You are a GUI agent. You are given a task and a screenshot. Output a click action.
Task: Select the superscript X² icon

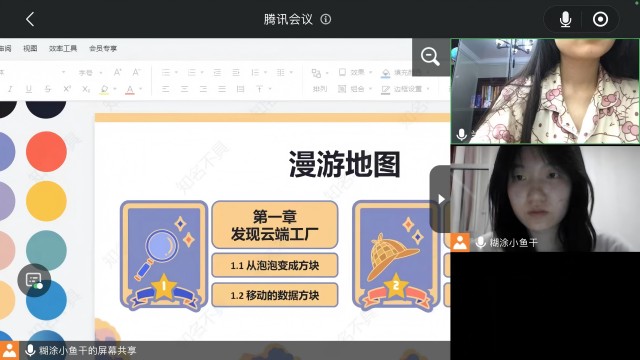pyautogui.click(x=67, y=89)
